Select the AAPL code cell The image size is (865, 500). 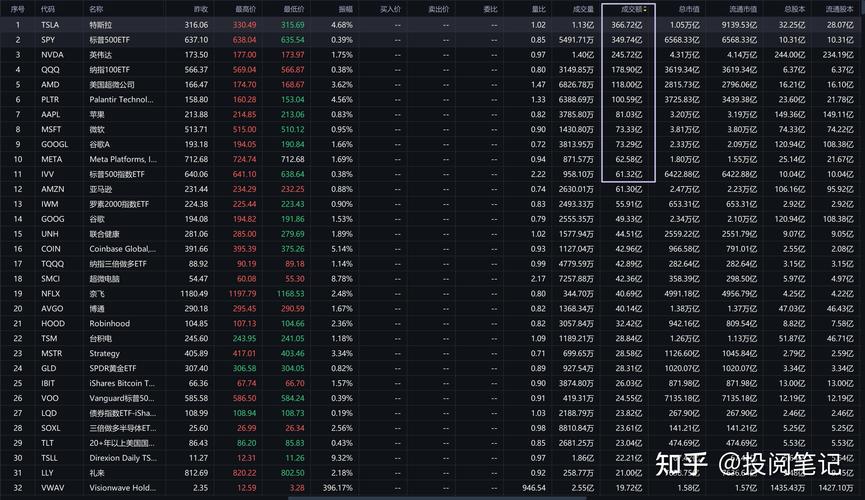coord(50,114)
